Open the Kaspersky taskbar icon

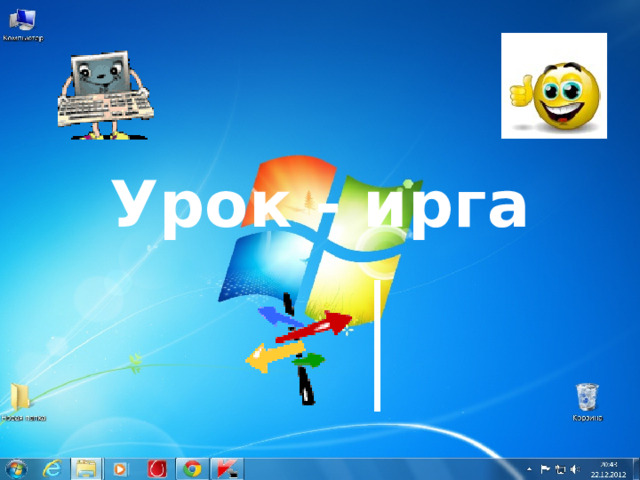(227, 469)
